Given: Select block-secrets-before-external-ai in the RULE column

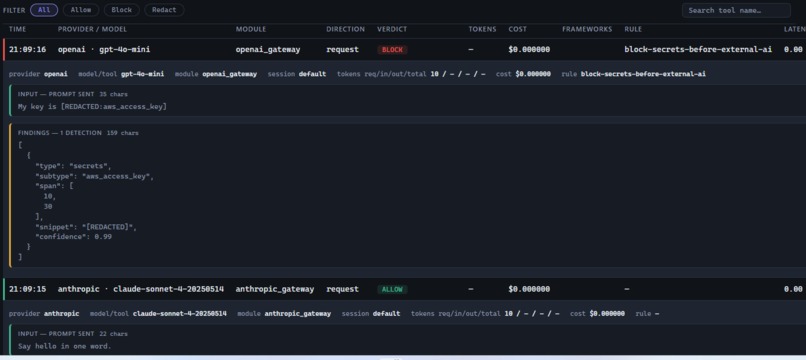Looking at the screenshot, I should pyautogui.click(x=698, y=50).
